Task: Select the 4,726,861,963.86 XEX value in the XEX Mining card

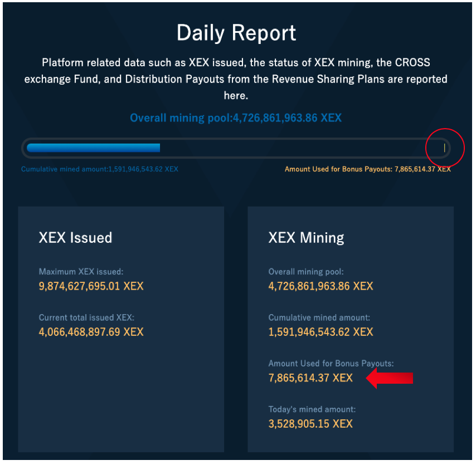Action: 320,286
